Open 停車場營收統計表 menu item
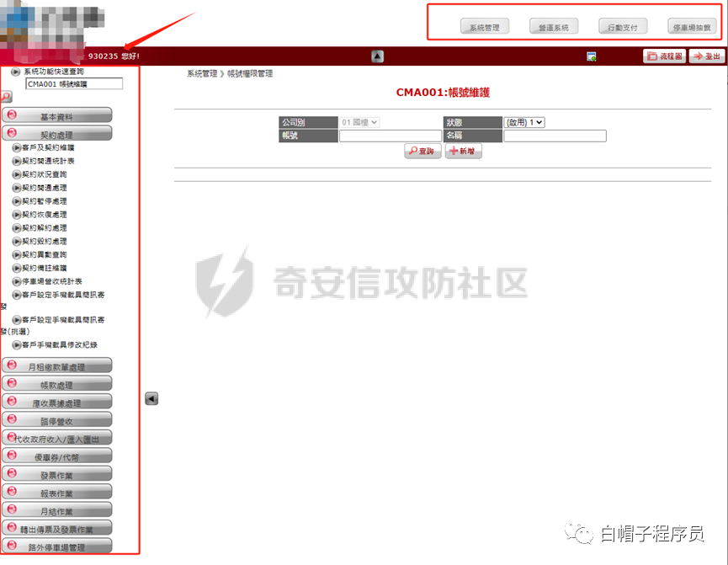The height and width of the screenshot is (565, 728). coord(52,281)
